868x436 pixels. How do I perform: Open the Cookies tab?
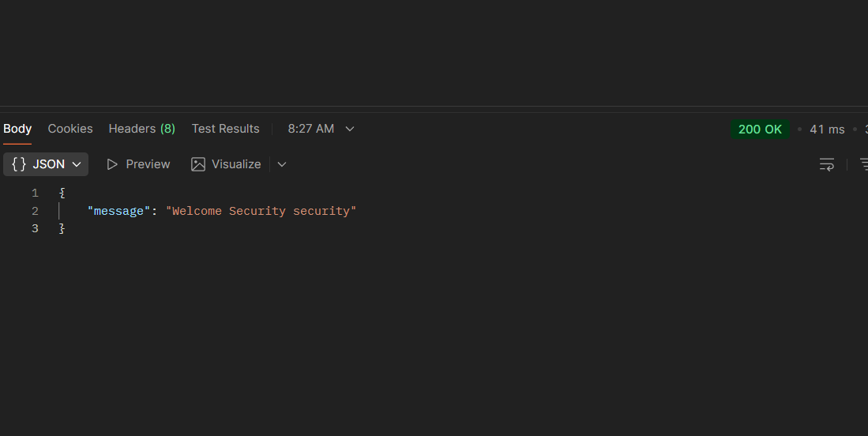tap(70, 129)
